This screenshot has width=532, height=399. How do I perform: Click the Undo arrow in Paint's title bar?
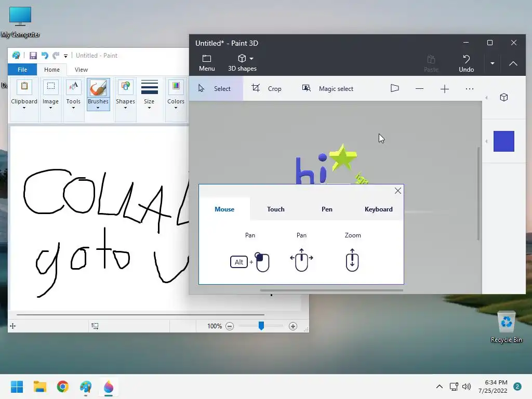click(45, 55)
